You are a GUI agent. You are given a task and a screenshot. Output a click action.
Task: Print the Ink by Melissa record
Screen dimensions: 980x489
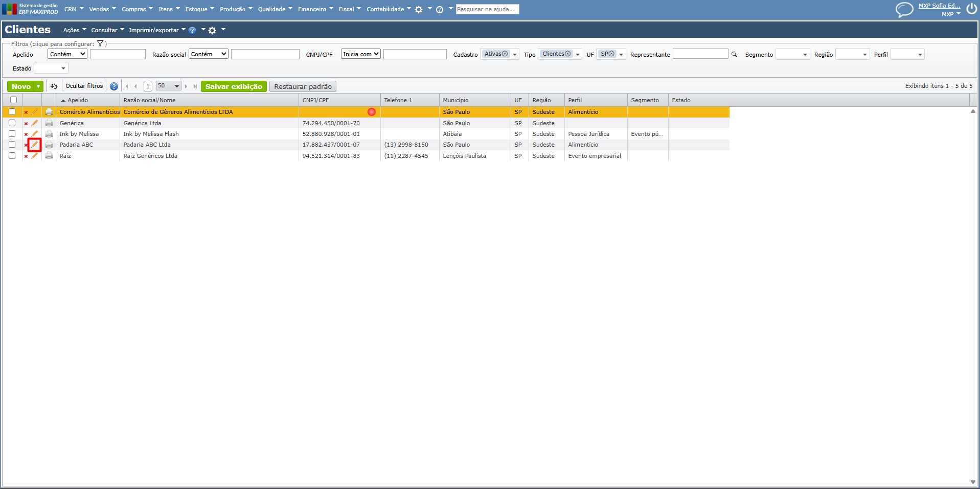point(49,134)
